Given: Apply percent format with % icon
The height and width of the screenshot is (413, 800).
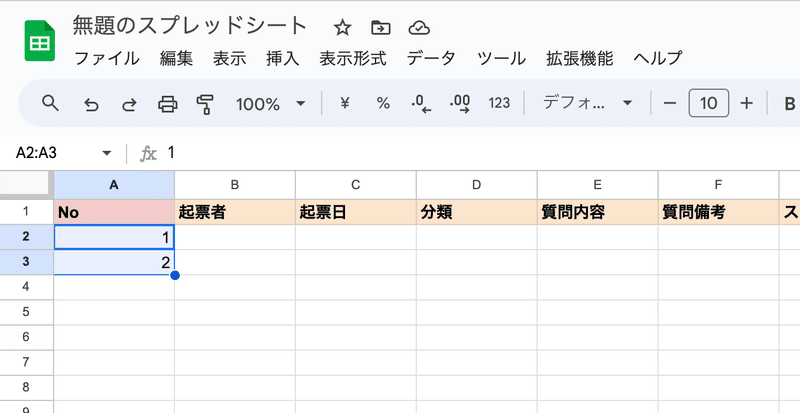Looking at the screenshot, I should pyautogui.click(x=383, y=104).
